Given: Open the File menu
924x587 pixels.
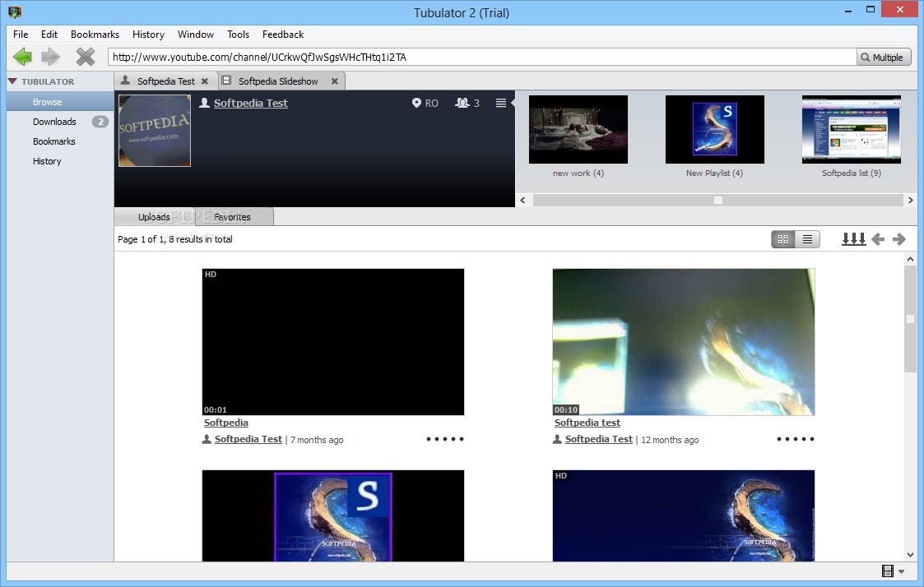Looking at the screenshot, I should pos(21,35).
